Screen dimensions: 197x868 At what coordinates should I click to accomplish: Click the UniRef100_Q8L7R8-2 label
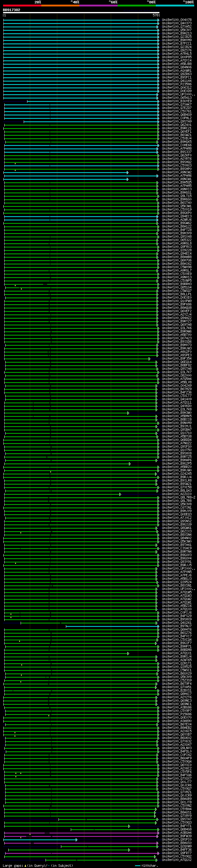pyautogui.click(x=179, y=498)
